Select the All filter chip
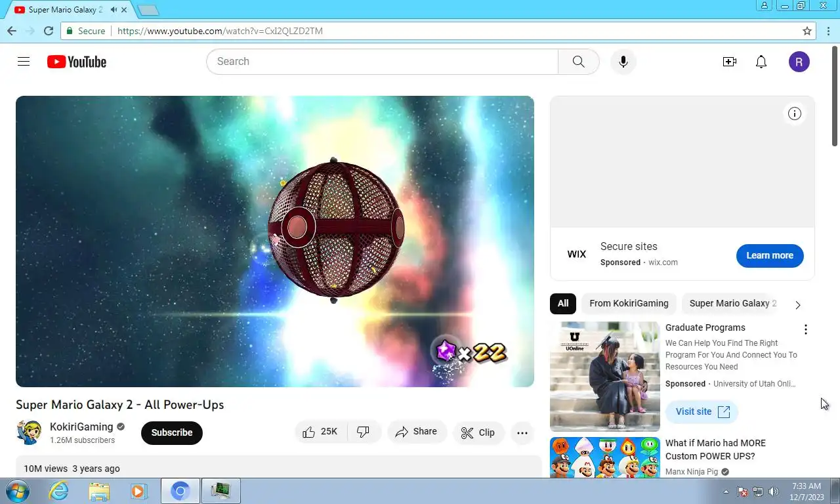This screenshot has height=504, width=840. tap(563, 303)
